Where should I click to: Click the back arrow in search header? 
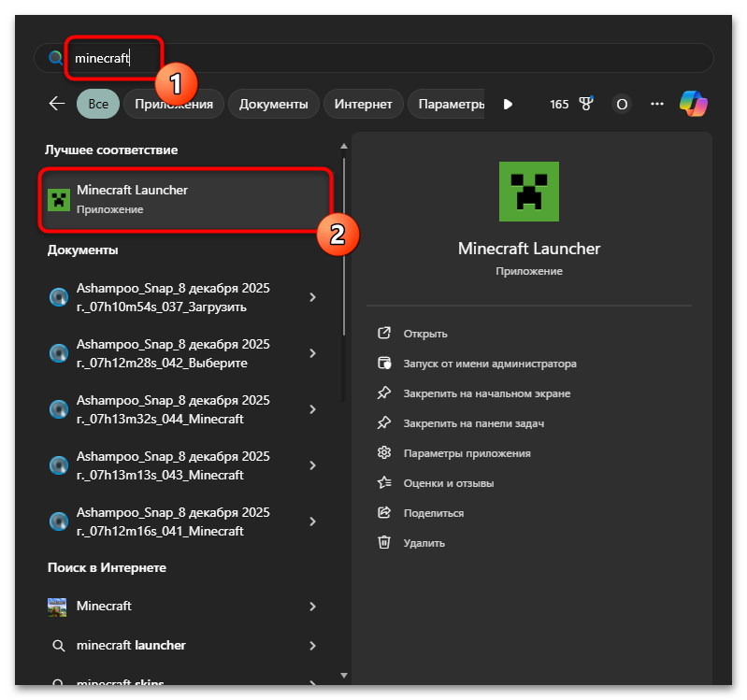tap(57, 104)
